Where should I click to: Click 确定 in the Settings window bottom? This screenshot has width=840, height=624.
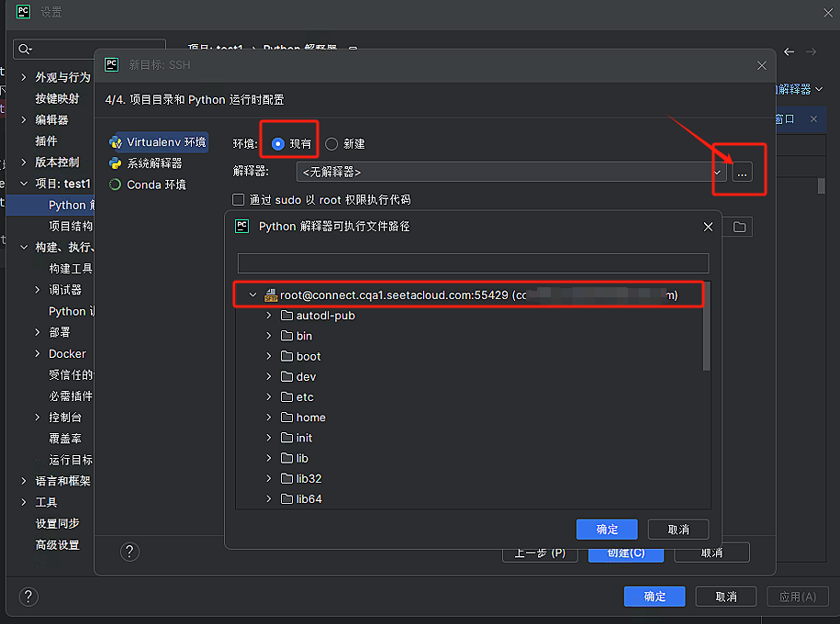[655, 596]
